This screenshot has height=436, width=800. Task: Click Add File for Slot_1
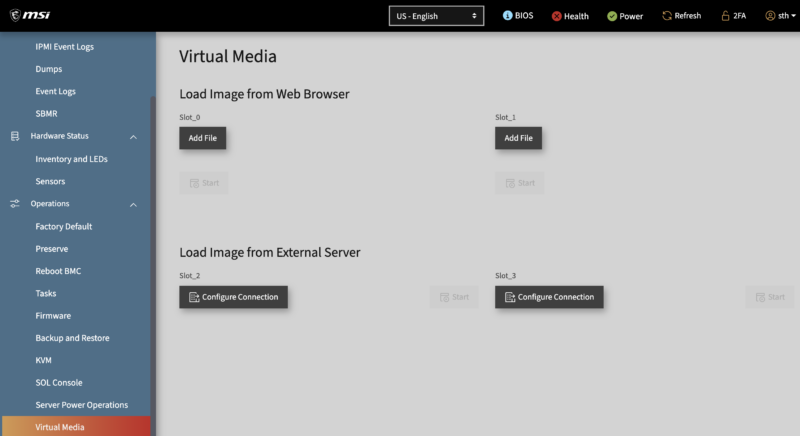click(x=518, y=138)
